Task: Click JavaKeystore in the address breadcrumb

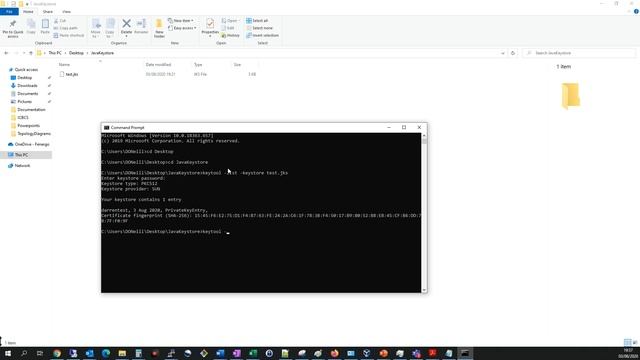Action: tap(102, 53)
